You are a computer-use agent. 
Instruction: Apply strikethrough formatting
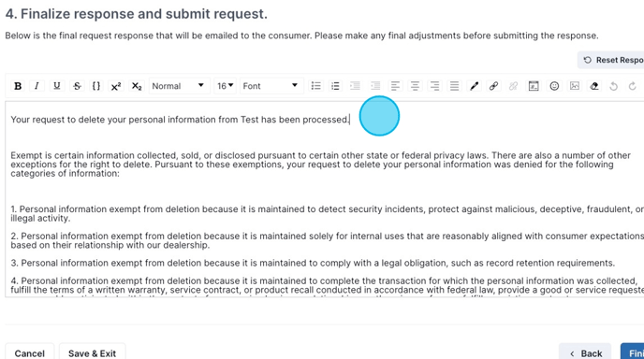(x=77, y=86)
